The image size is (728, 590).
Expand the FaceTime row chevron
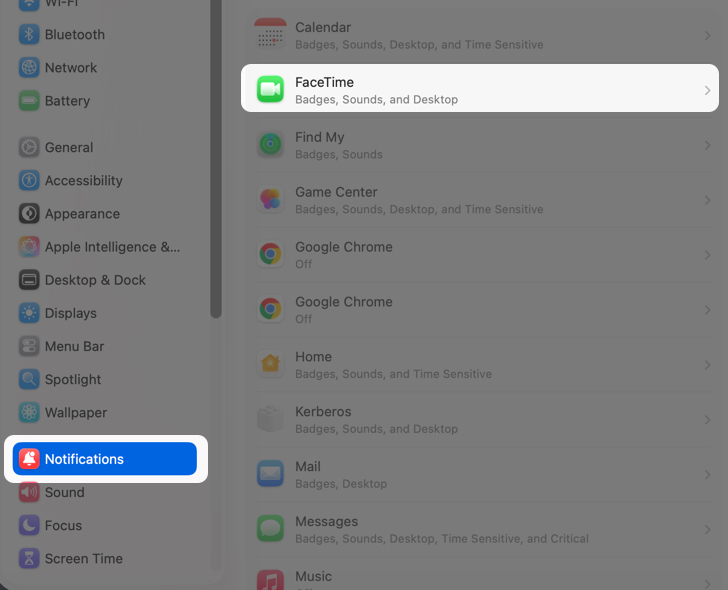click(707, 91)
